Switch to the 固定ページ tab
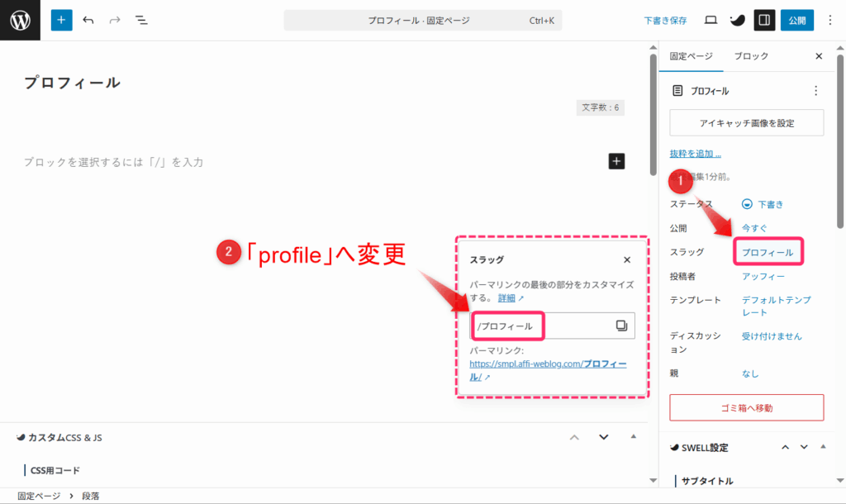The width and height of the screenshot is (846, 504). 691,56
